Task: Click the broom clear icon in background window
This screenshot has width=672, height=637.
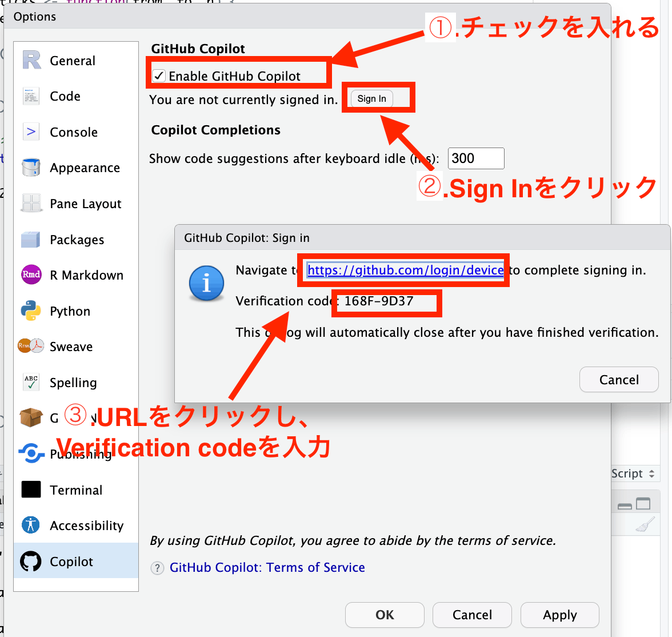Action: click(645, 524)
